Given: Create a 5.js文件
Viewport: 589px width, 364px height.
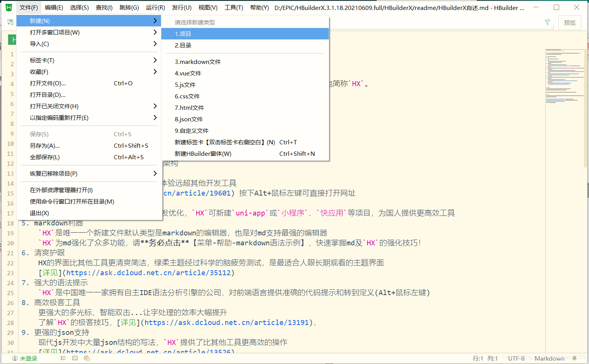Looking at the screenshot, I should (x=245, y=85).
